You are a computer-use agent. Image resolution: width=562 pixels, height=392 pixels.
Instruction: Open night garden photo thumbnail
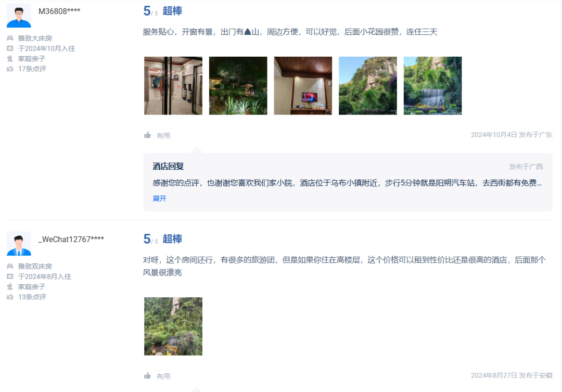click(238, 86)
